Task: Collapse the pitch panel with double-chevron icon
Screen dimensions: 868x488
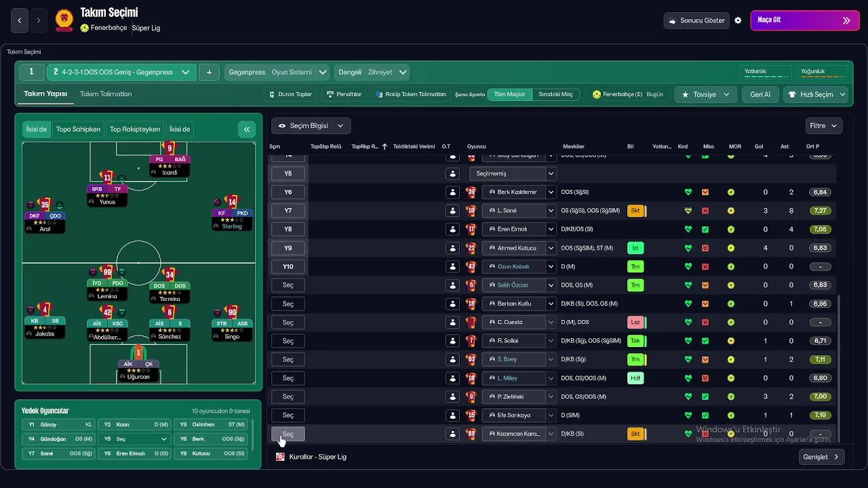Action: click(247, 129)
